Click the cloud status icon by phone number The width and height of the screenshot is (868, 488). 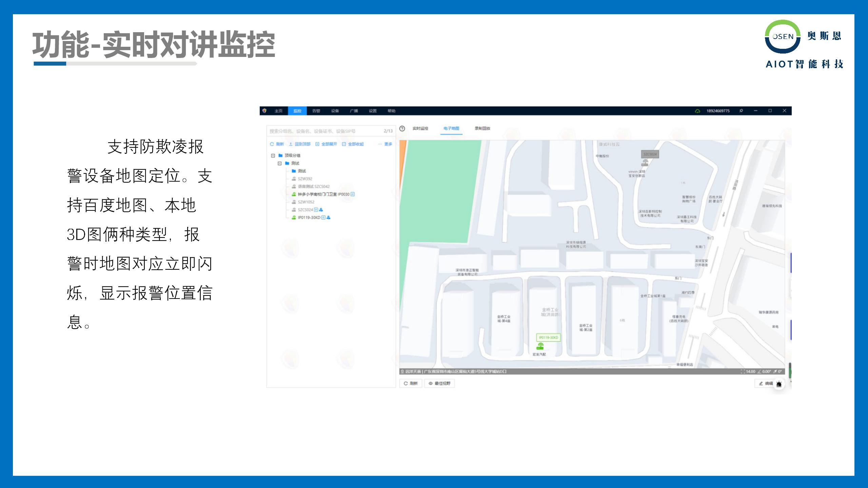[x=697, y=111]
